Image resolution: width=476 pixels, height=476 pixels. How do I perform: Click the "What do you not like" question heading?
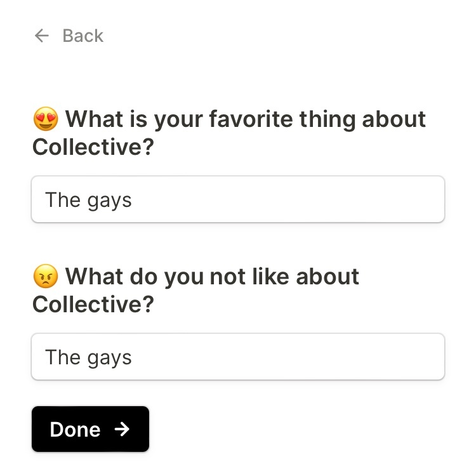click(196, 290)
